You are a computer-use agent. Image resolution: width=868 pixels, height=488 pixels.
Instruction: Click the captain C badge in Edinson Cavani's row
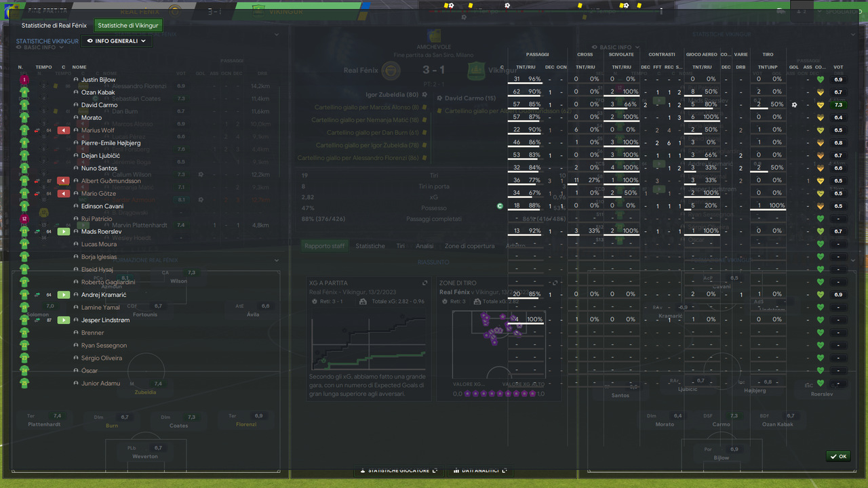pos(500,206)
